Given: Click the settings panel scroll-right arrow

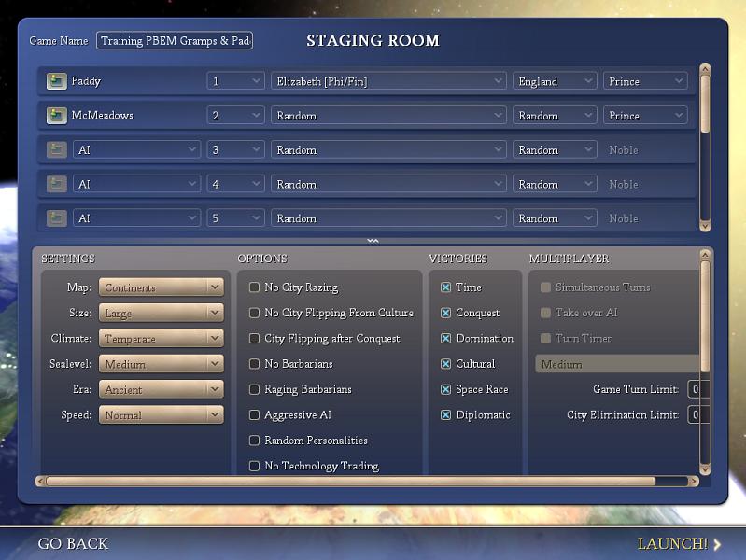Looking at the screenshot, I should coord(692,482).
